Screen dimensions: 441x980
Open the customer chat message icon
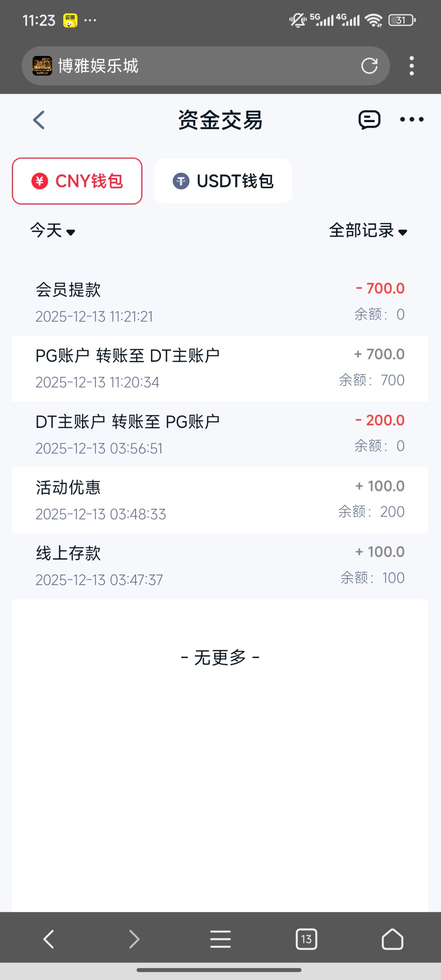[369, 120]
